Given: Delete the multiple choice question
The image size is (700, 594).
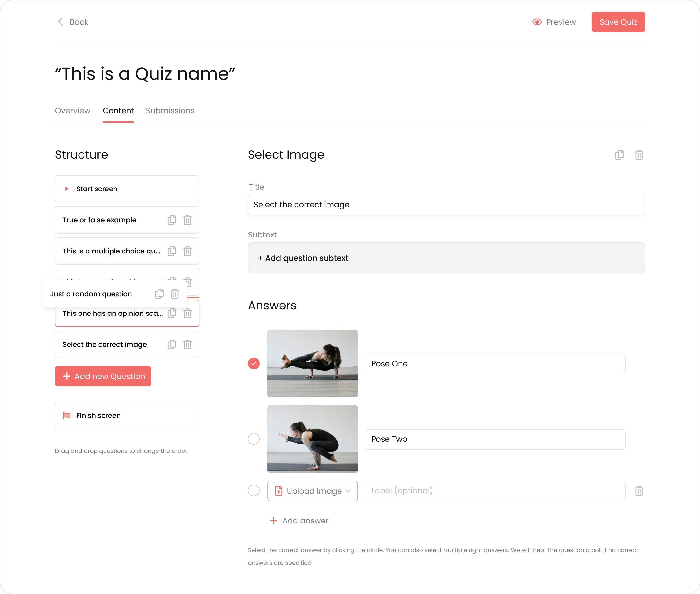Looking at the screenshot, I should click(187, 251).
